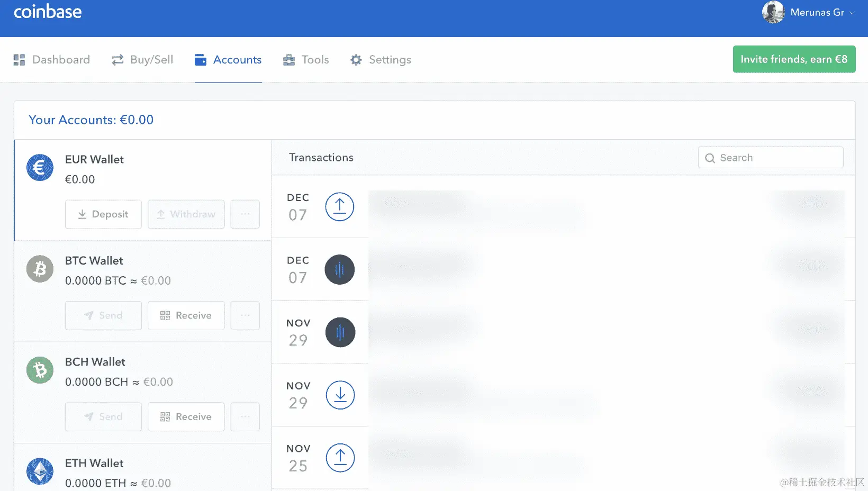Click the Deposit download-arrow icon
The width and height of the screenshot is (868, 491).
tap(82, 214)
